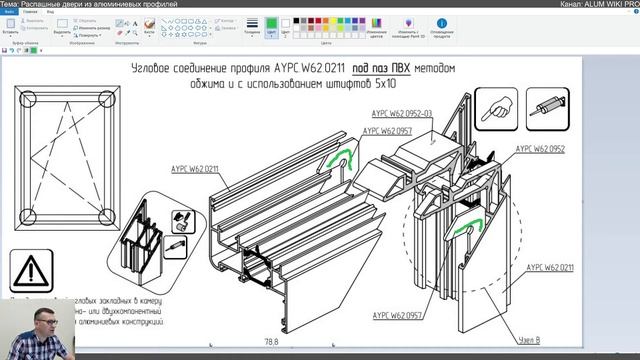Screen dimensions: 640x360
Task: Click Undo arrow in quick access toolbar
Action: [x=12, y=51]
